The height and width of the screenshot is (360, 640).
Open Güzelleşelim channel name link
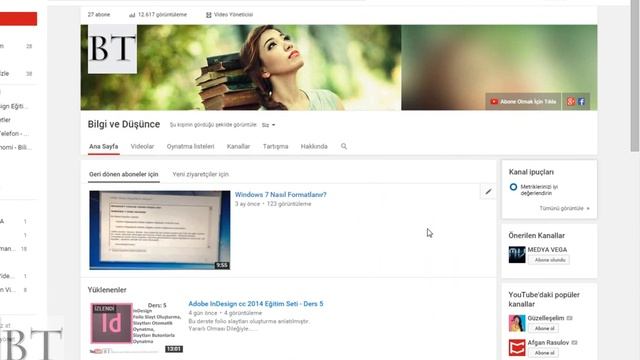point(546,318)
